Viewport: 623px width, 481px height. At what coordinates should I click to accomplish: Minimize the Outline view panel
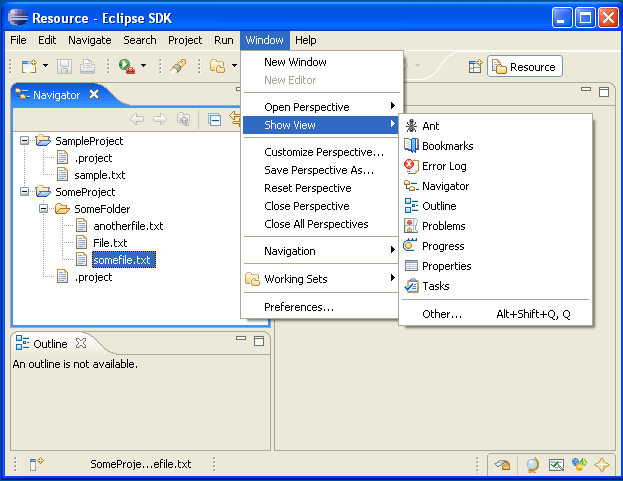point(241,338)
